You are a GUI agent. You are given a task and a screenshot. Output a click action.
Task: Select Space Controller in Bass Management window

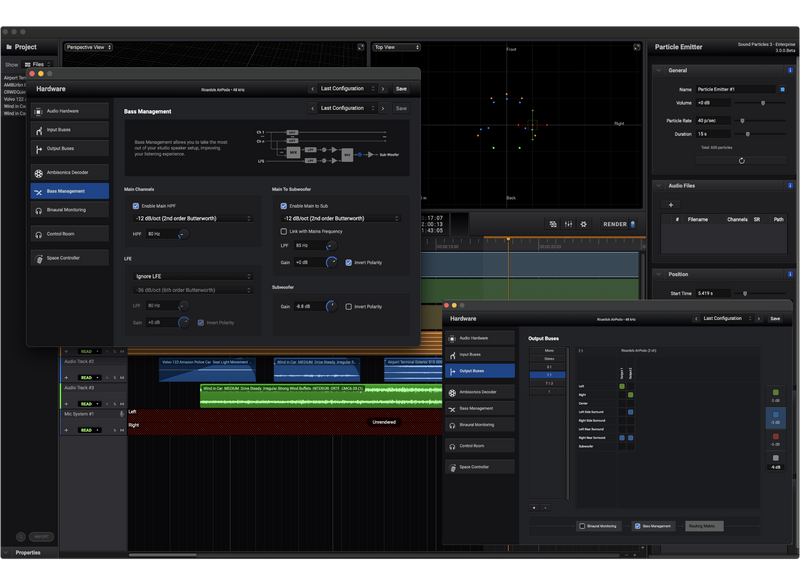(x=69, y=258)
